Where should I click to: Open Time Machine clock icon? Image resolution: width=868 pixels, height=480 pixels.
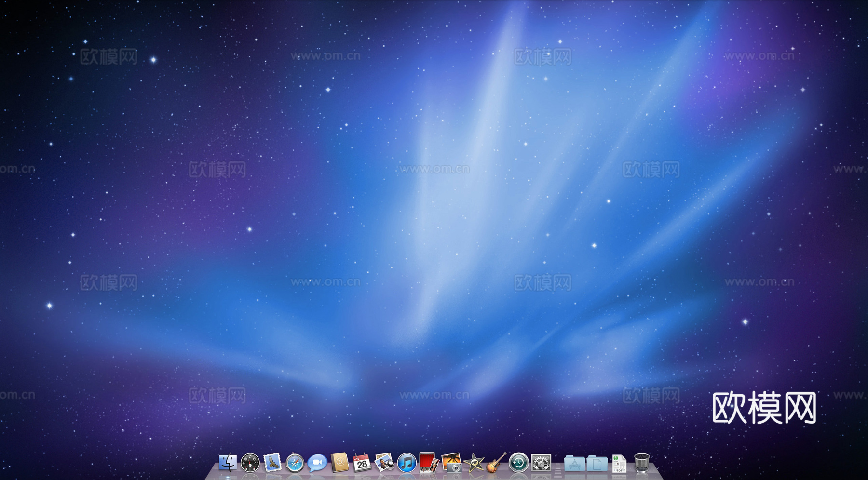518,463
